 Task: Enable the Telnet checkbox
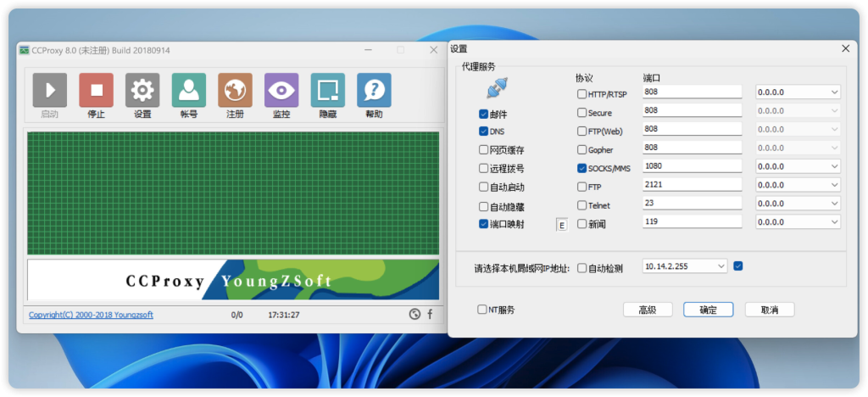click(x=581, y=205)
